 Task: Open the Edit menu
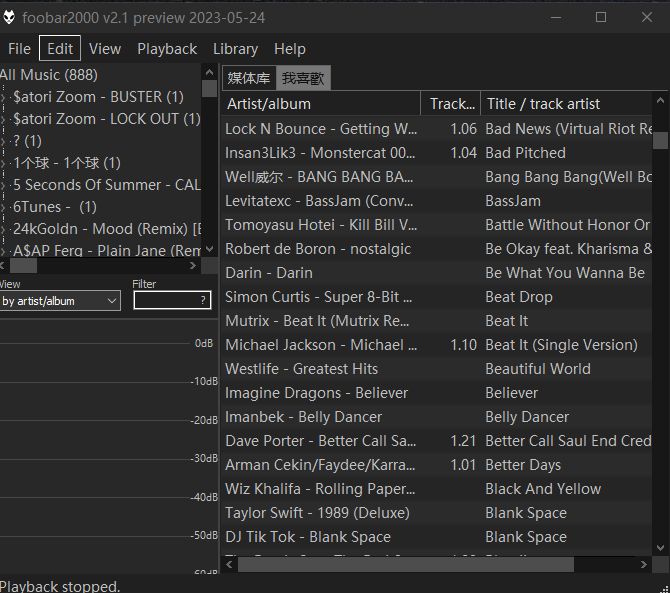[x=60, y=49]
